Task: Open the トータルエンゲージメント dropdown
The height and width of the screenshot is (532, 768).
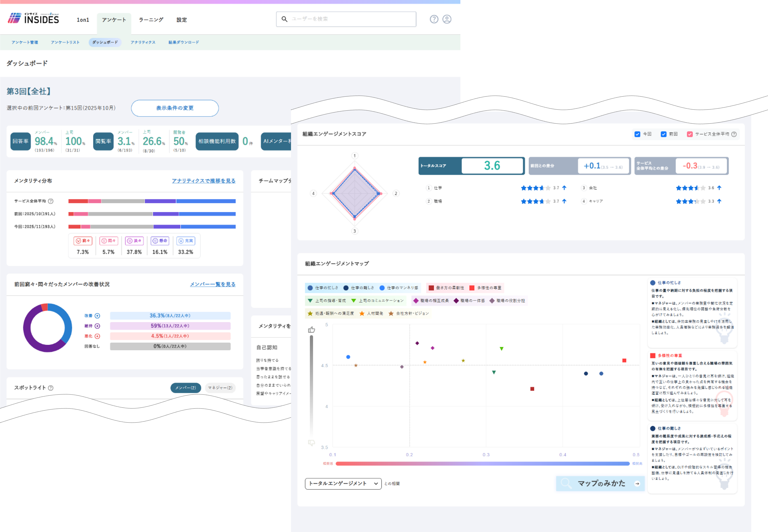Action: pos(343,484)
